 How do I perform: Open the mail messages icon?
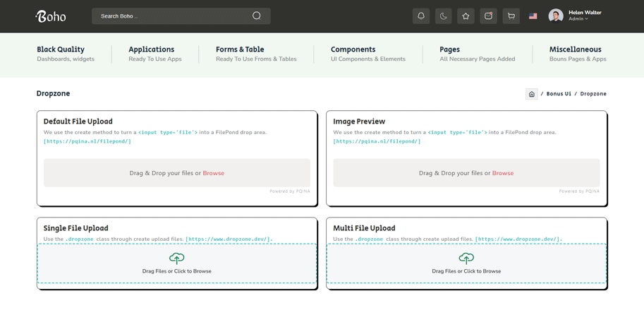click(x=488, y=16)
